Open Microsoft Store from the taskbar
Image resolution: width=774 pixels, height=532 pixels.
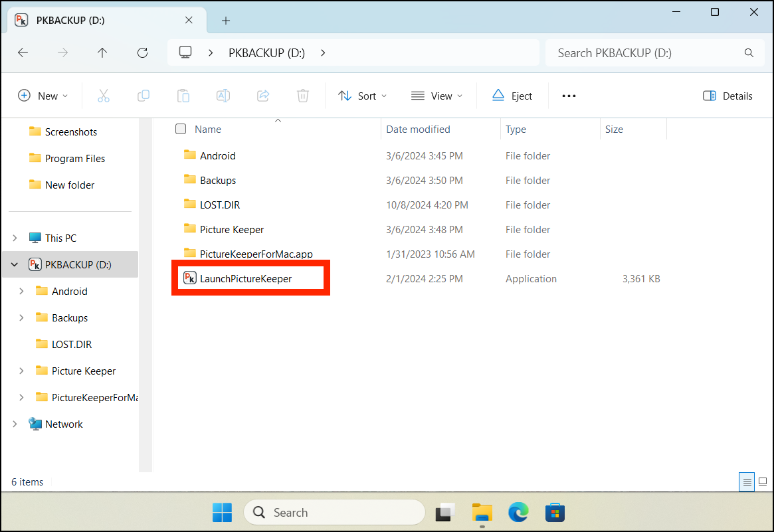click(555, 512)
